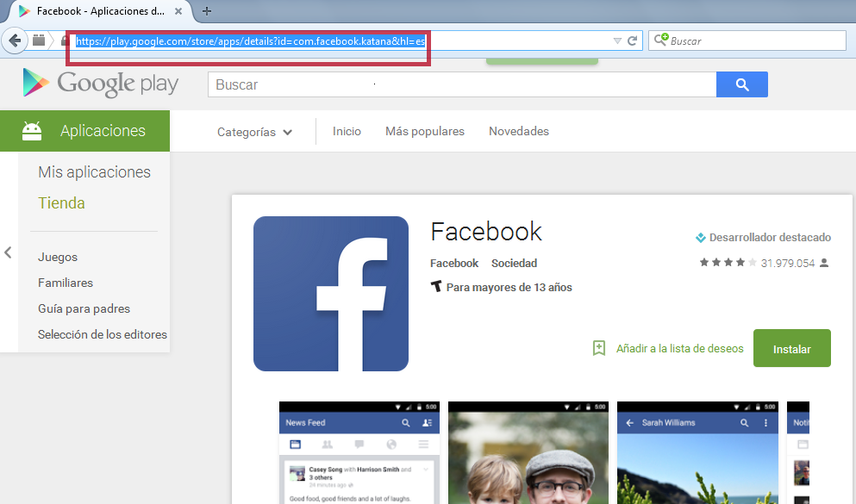Viewport: 856px width, 504px height.
Task: Click the star rating display
Action: (728, 263)
